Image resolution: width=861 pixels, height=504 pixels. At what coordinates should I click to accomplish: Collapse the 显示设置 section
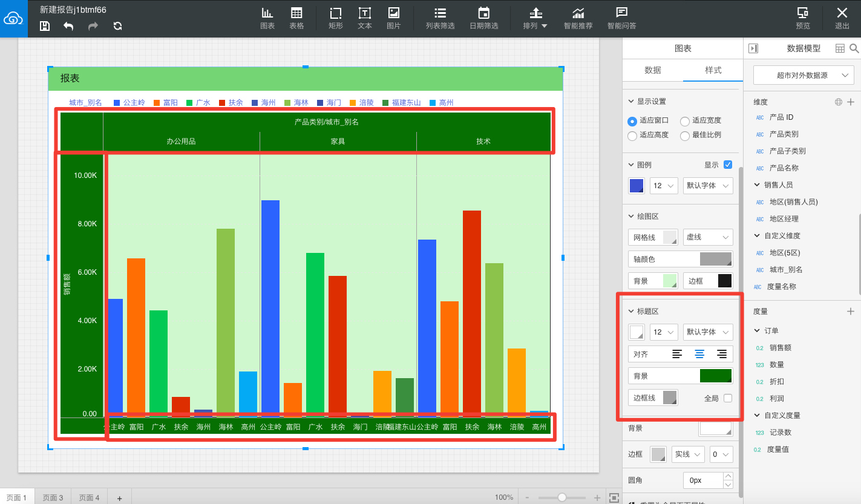pos(631,101)
